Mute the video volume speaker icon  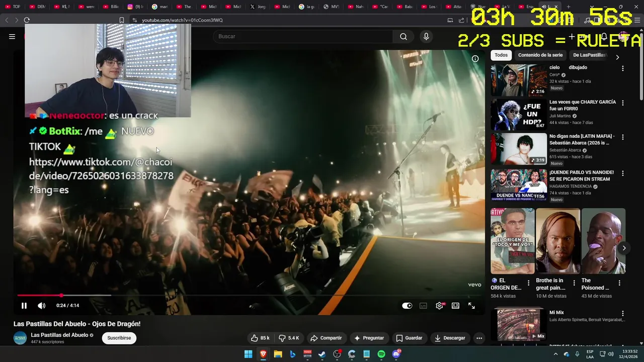[x=41, y=305]
